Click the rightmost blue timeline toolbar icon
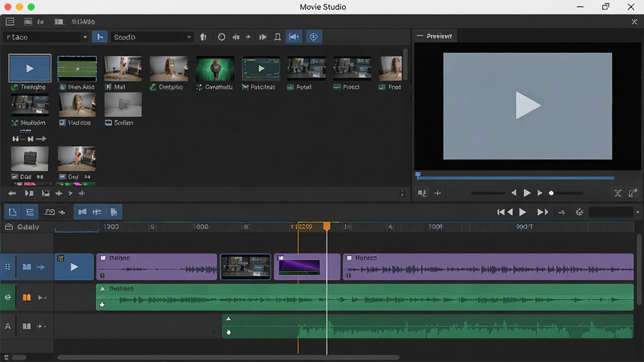Viewport: 644px width, 362px height. pyautogui.click(x=114, y=212)
